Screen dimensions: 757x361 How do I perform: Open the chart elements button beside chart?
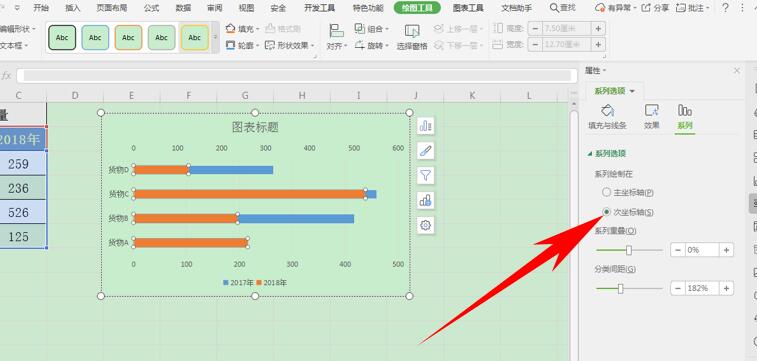[425, 126]
